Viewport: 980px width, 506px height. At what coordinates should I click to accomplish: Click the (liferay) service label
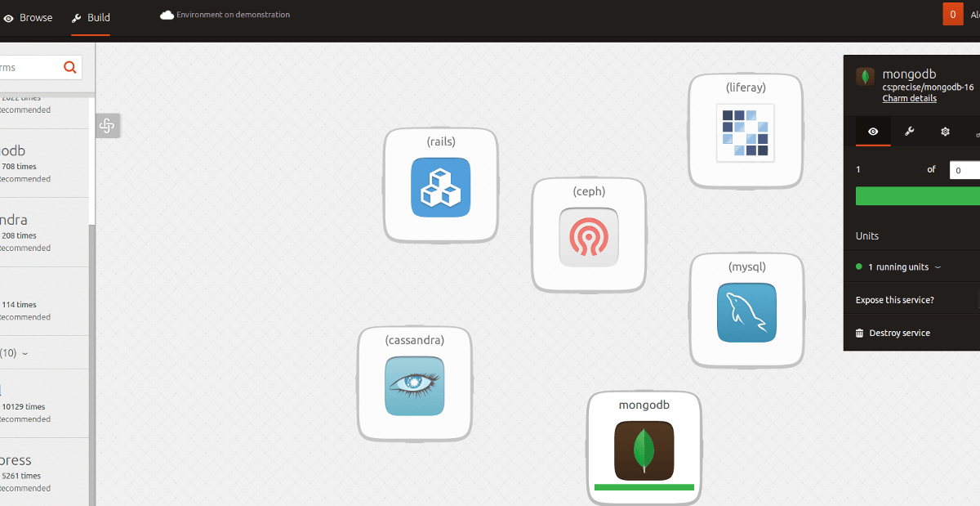pyautogui.click(x=746, y=87)
